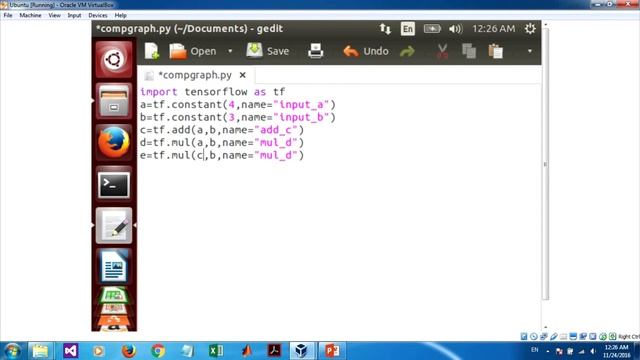Open VirtualBox Help menu
Screen dimensions: 640x360
click(120, 15)
